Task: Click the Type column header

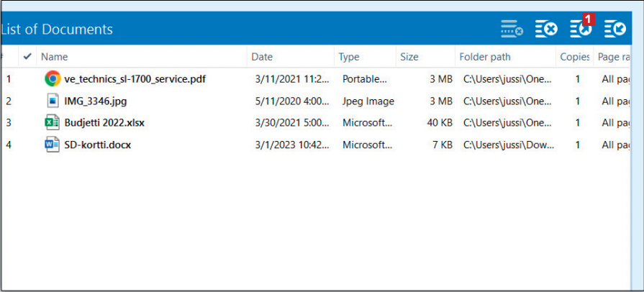Action: coord(349,57)
